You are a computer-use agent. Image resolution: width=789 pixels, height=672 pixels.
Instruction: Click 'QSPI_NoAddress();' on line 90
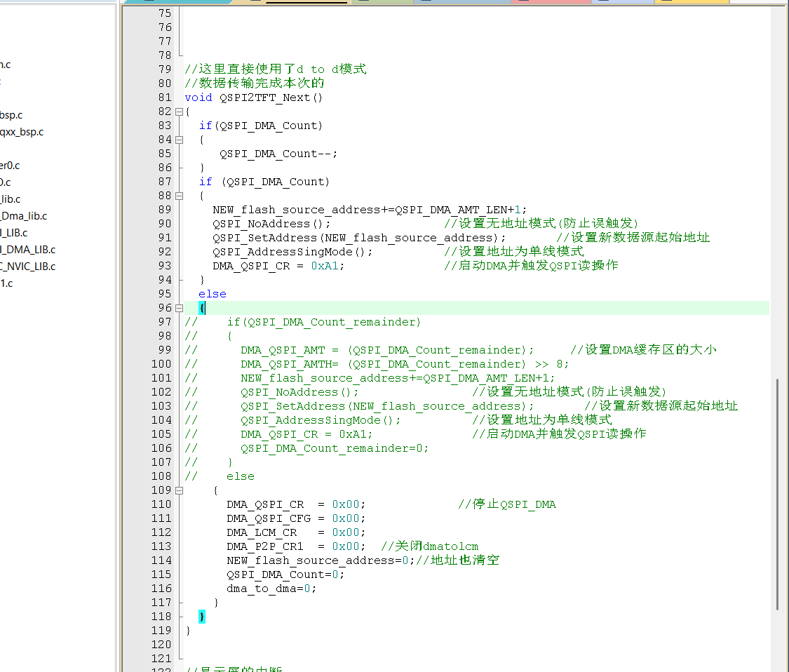(x=271, y=224)
